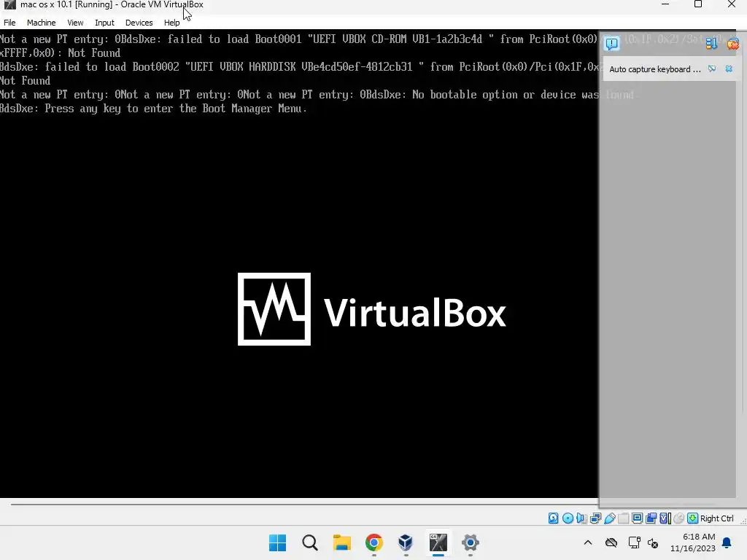This screenshot has width=747, height=560.
Task: Click the shared folders status icon
Action: click(x=624, y=518)
